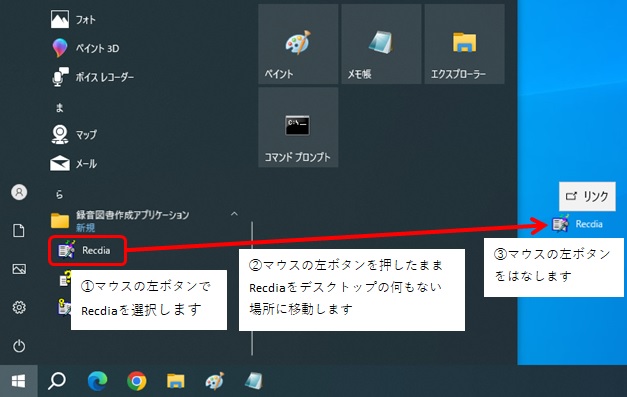Viewport: 627px width, 397px height.
Task: Click the Notepad tile
Action: [381, 44]
